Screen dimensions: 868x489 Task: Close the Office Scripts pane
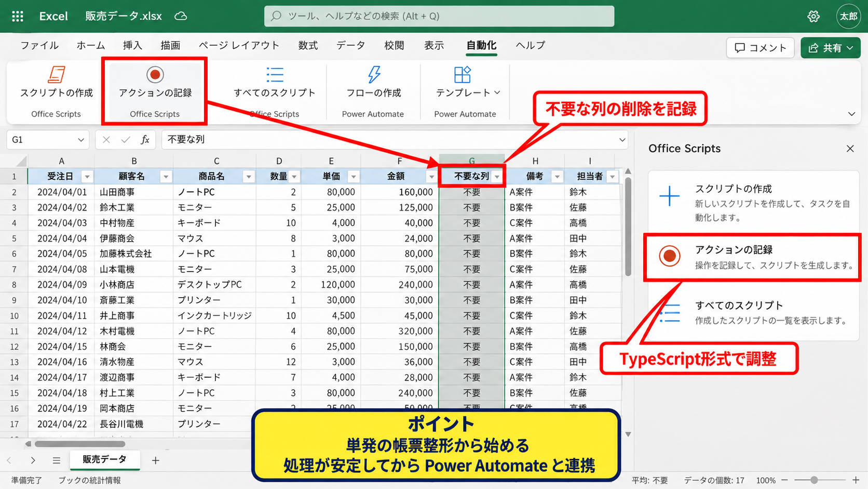point(850,149)
